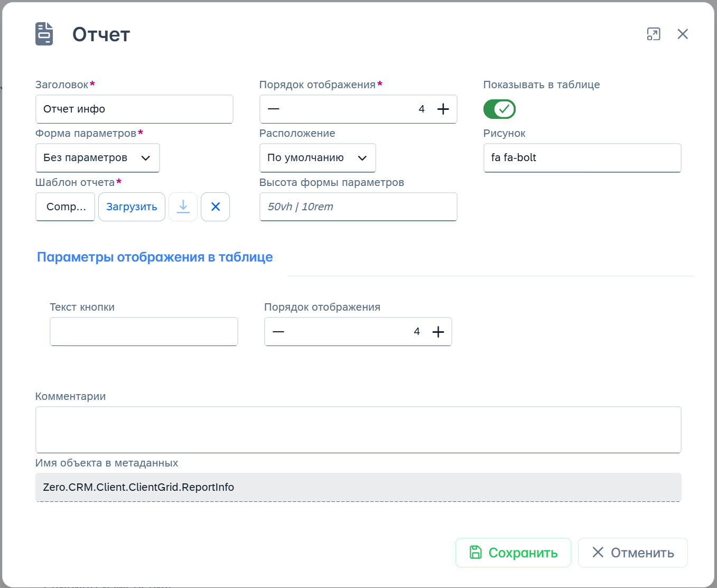Focus the Высота формы параметров field

click(x=358, y=207)
